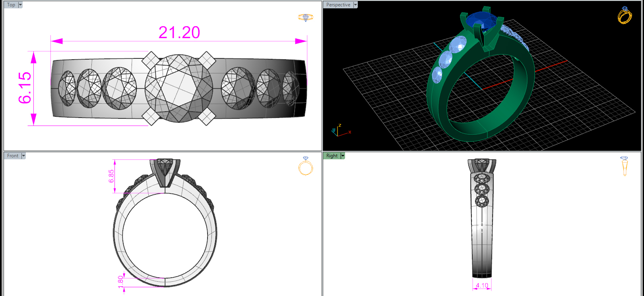Click the center round gemstone in Top view
Screen dimensions: 644x296
[179, 88]
